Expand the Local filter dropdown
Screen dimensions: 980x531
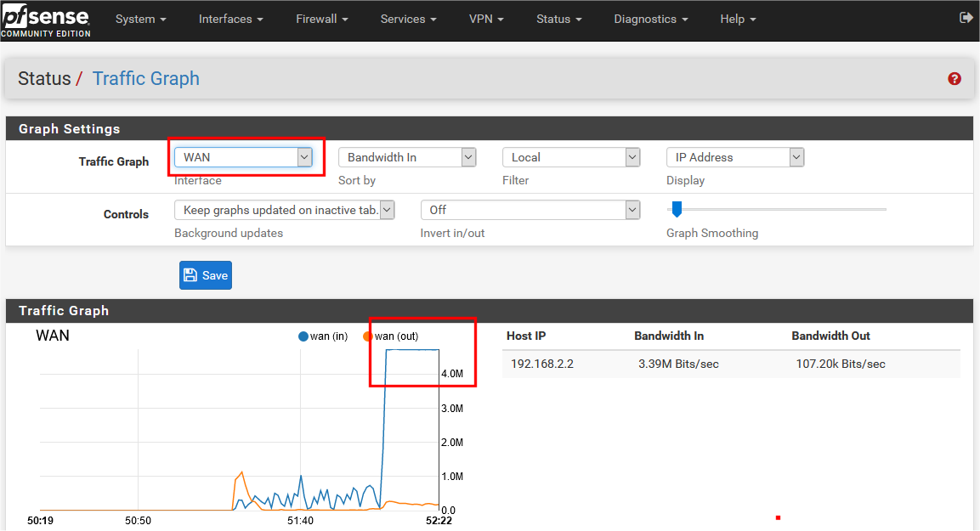click(571, 157)
